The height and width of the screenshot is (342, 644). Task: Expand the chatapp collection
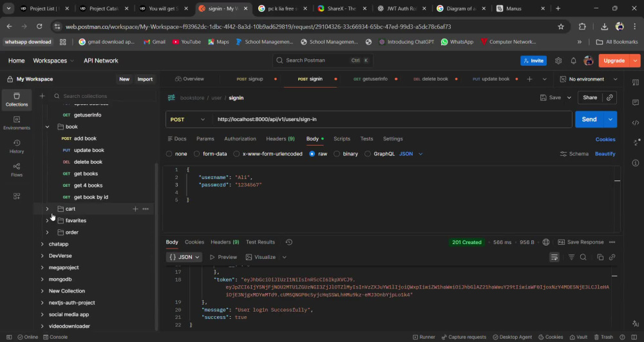point(43,244)
